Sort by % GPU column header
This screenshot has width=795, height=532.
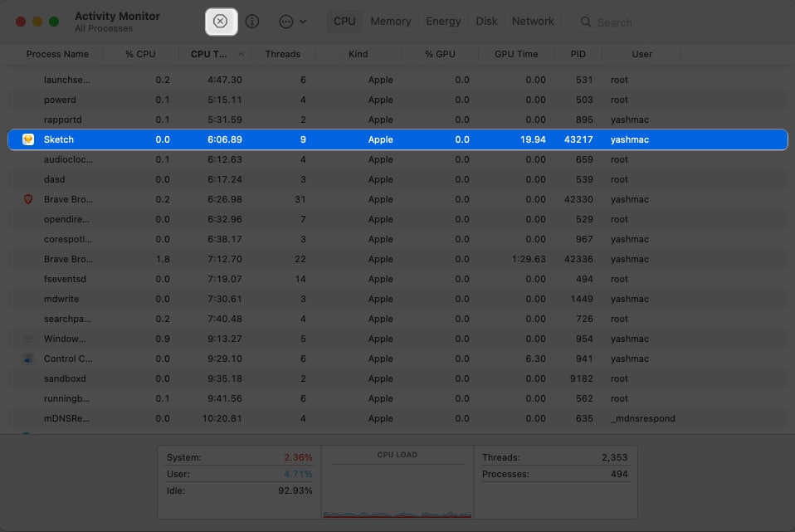point(440,54)
